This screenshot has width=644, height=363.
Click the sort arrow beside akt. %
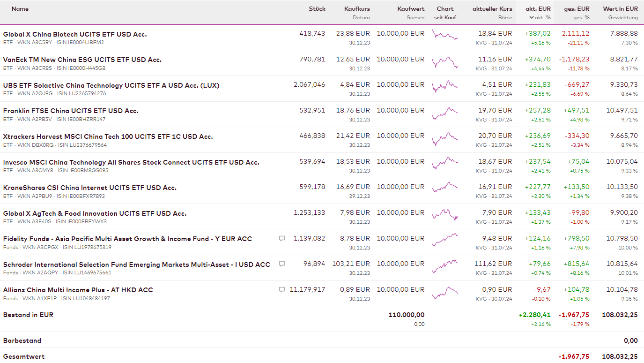pos(532,17)
